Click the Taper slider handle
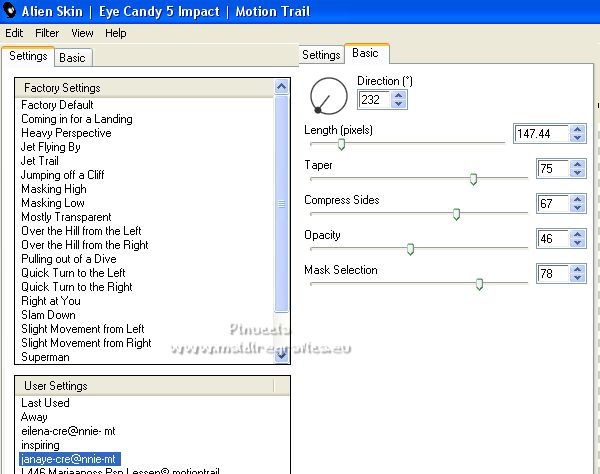 (473, 179)
